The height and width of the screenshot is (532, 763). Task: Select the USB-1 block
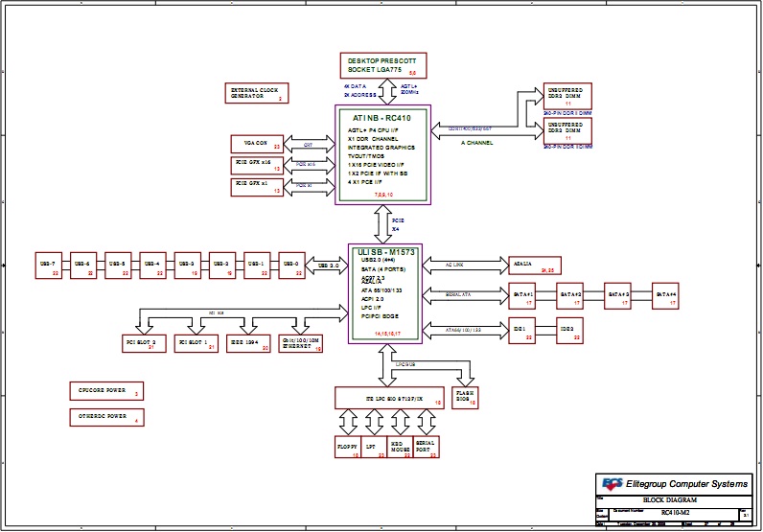(x=257, y=266)
